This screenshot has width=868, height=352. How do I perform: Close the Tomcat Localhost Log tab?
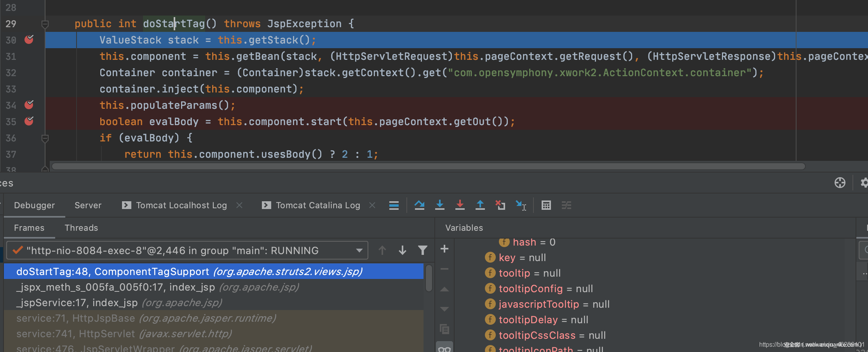(239, 205)
